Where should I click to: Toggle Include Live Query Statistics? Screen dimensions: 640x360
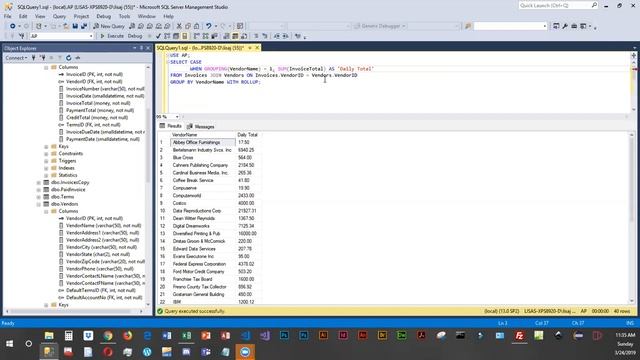click(205, 36)
